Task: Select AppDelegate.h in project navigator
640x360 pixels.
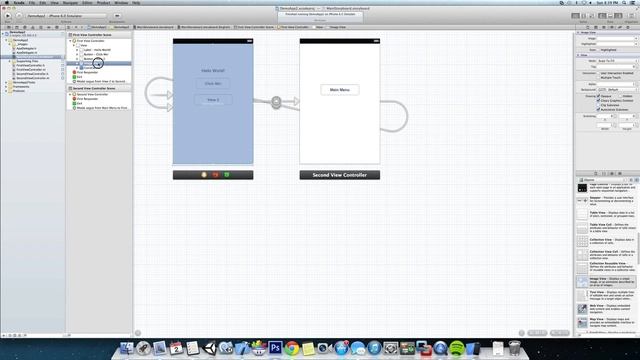Action: (27, 48)
